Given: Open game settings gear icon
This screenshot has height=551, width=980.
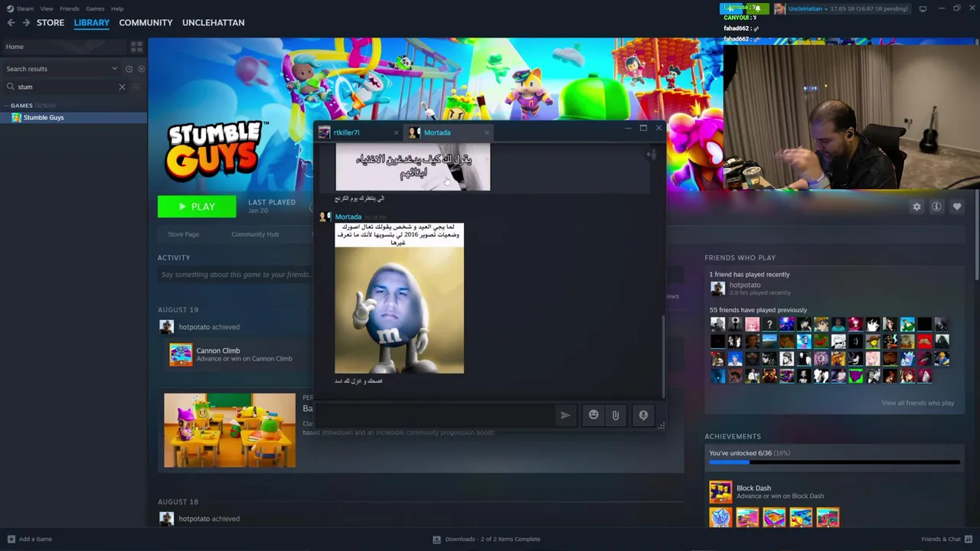Looking at the screenshot, I should tap(916, 207).
